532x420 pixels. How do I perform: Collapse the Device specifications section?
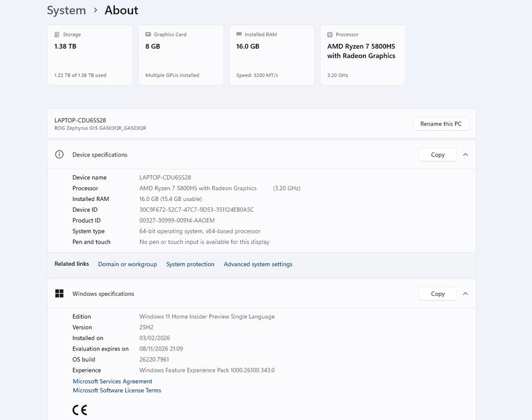point(465,155)
